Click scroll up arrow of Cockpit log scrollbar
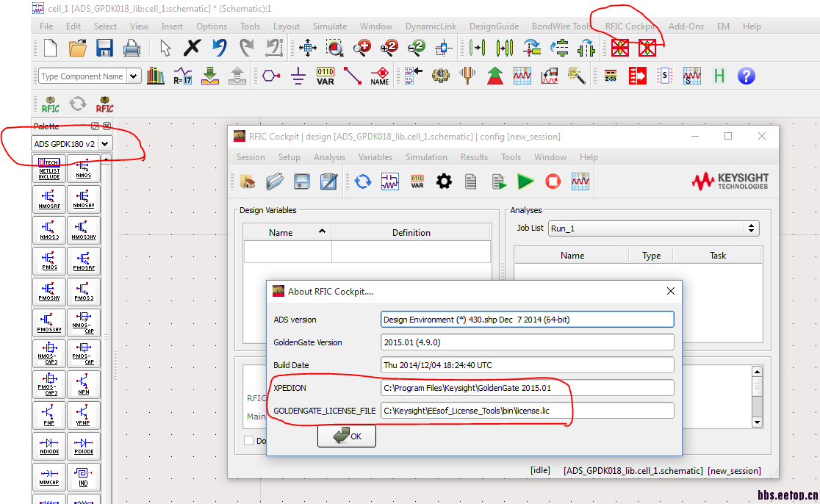This screenshot has width=820, height=504. [x=757, y=372]
